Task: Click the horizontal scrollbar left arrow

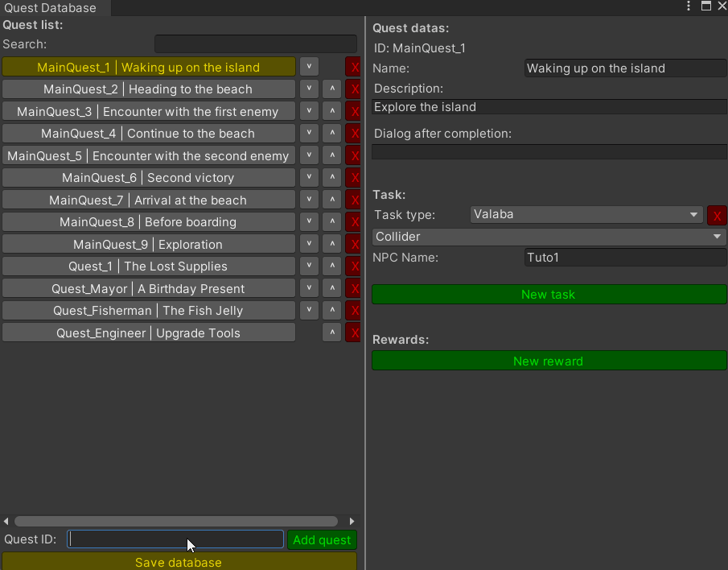Action: pos(6,521)
